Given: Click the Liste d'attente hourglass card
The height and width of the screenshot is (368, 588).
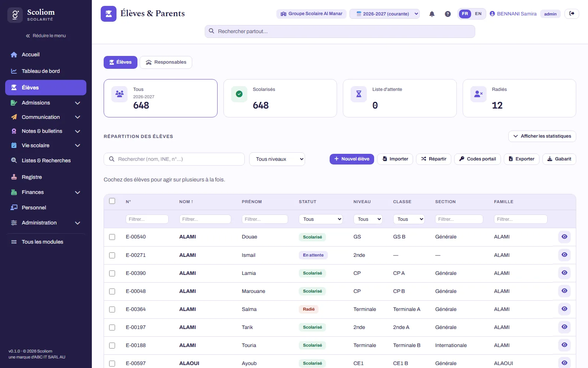Looking at the screenshot, I should pos(399,98).
